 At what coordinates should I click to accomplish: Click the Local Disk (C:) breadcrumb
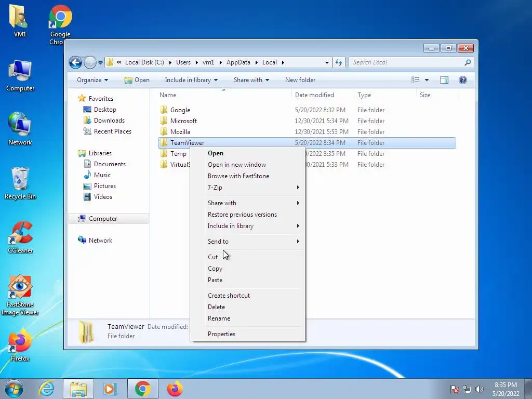[144, 62]
